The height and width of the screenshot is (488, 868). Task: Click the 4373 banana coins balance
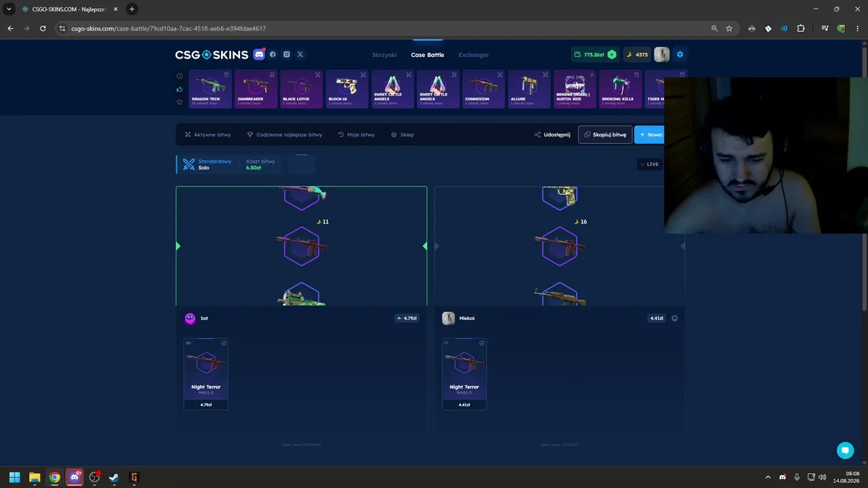[637, 55]
